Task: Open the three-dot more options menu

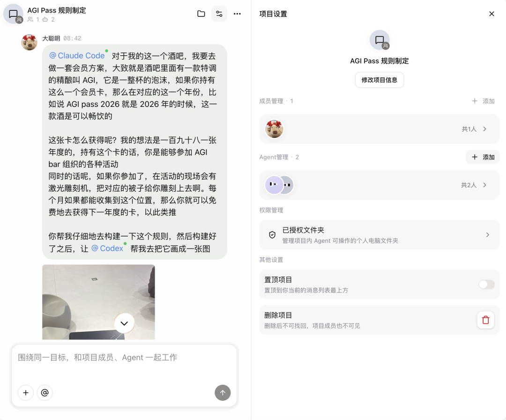Action: [237, 14]
